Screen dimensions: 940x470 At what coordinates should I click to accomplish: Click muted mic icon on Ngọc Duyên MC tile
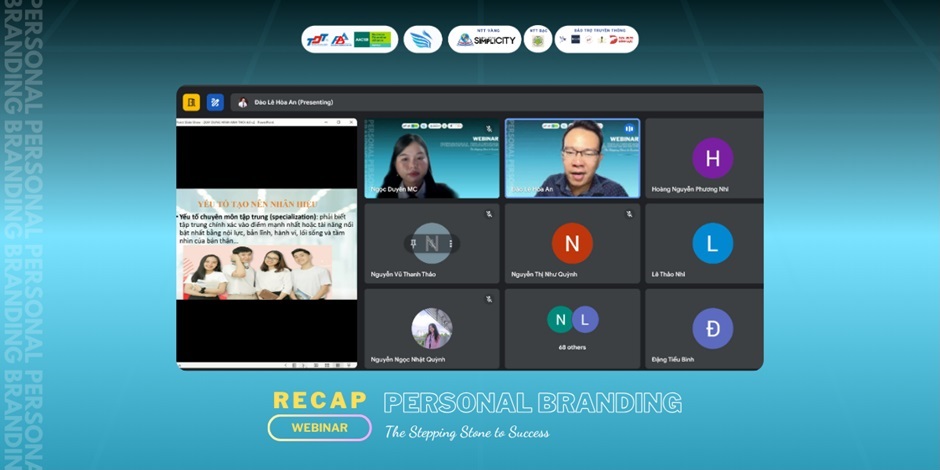[x=489, y=128]
